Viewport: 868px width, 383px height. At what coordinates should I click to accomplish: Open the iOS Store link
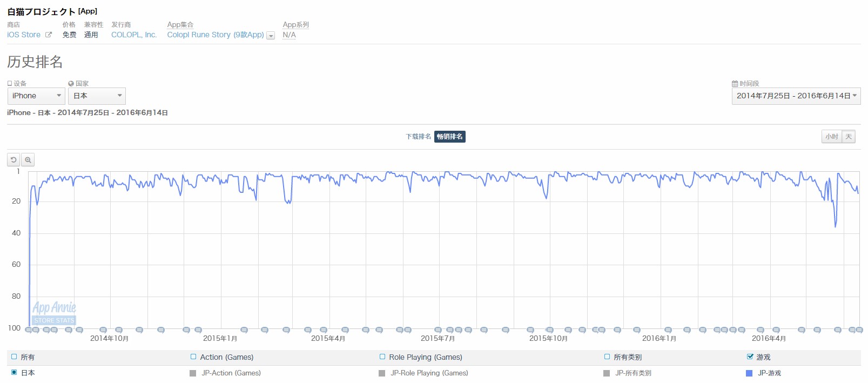click(x=24, y=35)
